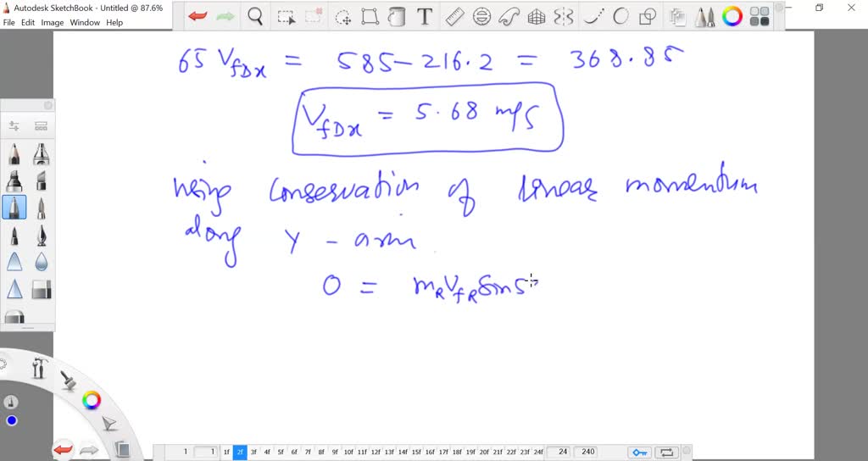This screenshot has height=461, width=868.
Task: Click the lagoon undo red arrow
Action: point(63,450)
